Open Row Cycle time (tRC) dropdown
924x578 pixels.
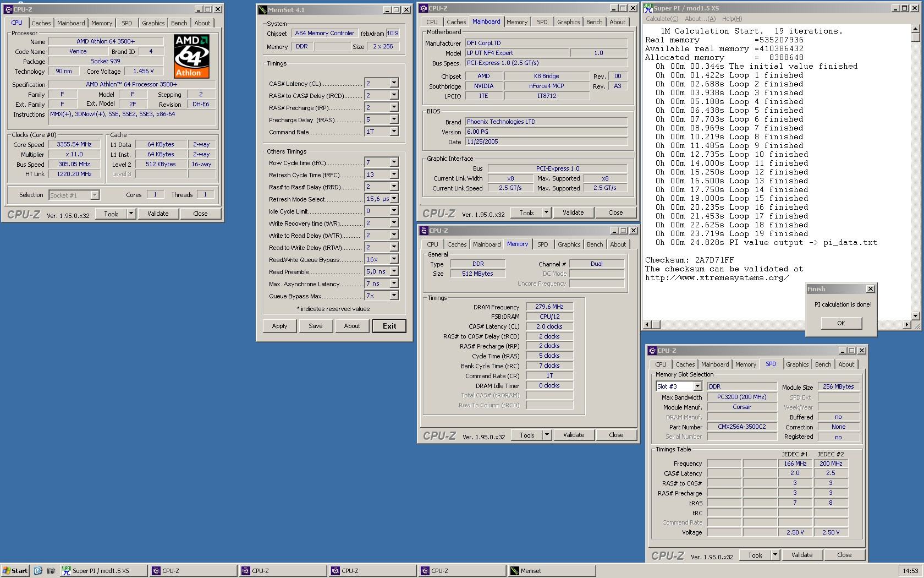click(x=394, y=162)
